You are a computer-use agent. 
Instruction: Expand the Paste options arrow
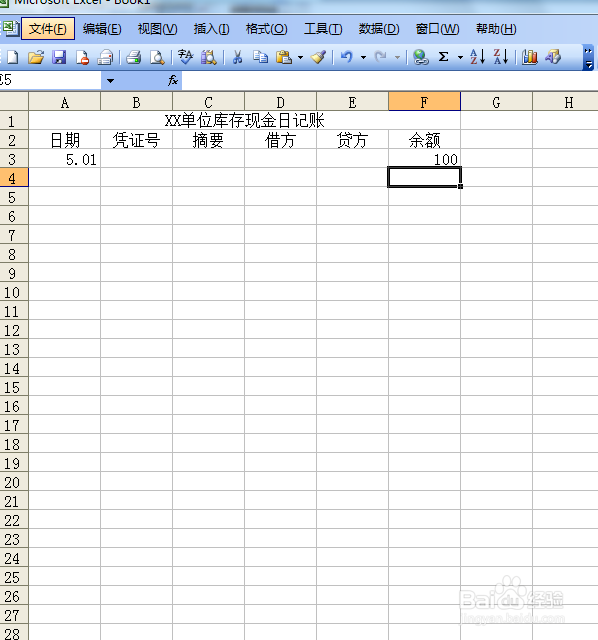(300, 58)
